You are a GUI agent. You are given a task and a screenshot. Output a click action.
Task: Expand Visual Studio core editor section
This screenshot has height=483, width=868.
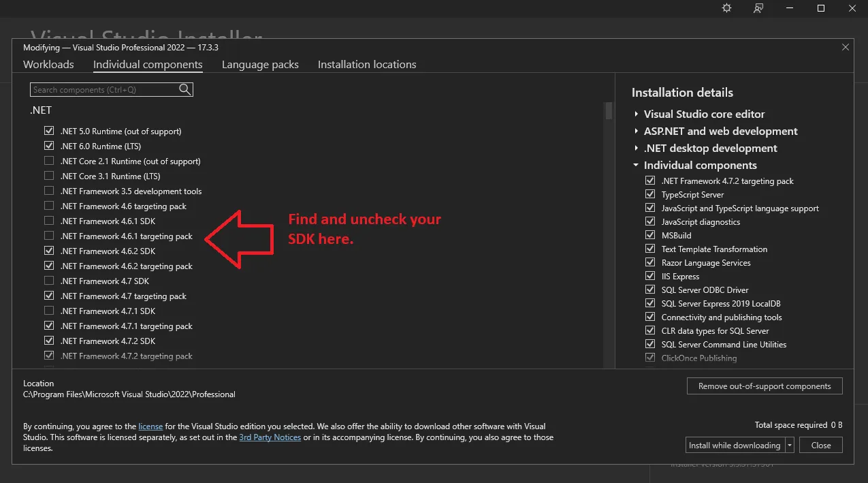(x=636, y=114)
